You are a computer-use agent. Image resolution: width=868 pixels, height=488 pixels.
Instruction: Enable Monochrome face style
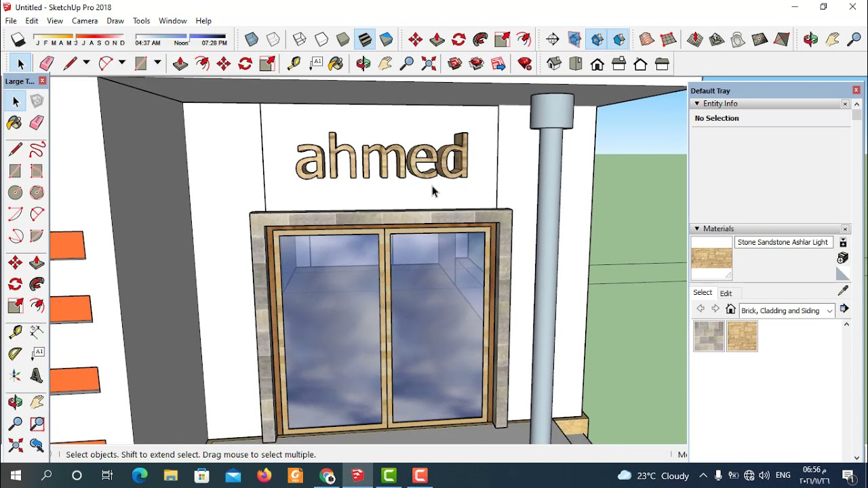[387, 39]
